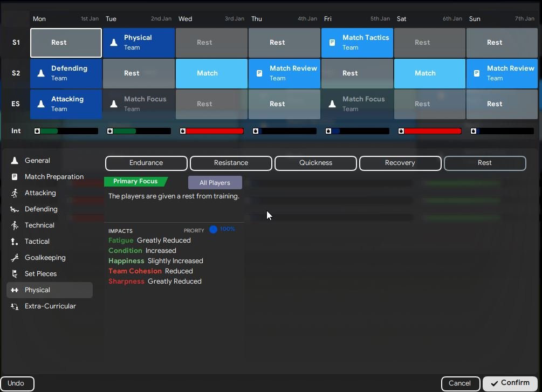Screen dimensions: 542x392
Task: Select the Defending sliding-tackle icon
Action: (x=15, y=209)
